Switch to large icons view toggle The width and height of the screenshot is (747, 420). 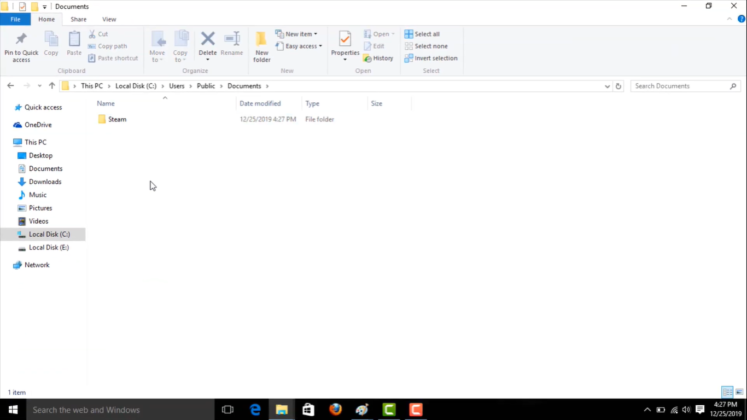(738, 393)
